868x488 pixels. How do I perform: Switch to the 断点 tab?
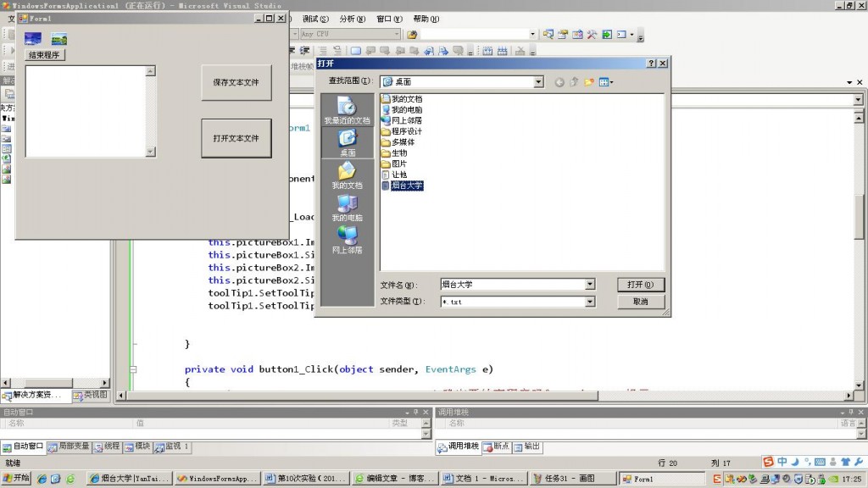pyautogui.click(x=496, y=446)
